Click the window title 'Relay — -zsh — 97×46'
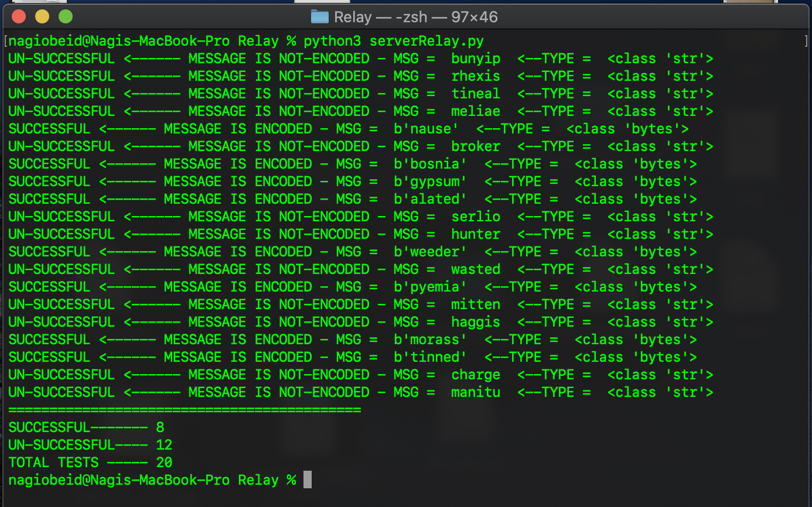Screen dimensions: 812x507 [415, 17]
